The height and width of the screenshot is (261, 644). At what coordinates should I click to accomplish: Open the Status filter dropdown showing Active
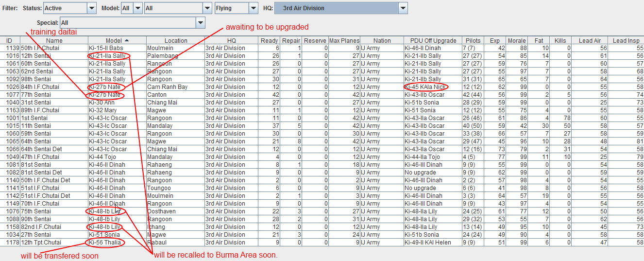(70, 8)
